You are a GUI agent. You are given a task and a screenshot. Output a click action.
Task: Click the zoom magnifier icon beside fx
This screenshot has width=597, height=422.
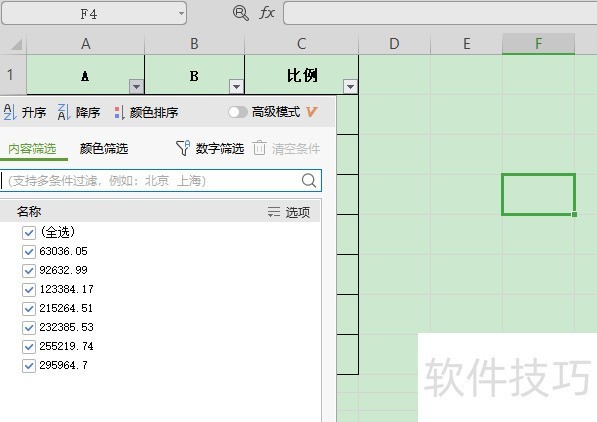click(x=241, y=13)
